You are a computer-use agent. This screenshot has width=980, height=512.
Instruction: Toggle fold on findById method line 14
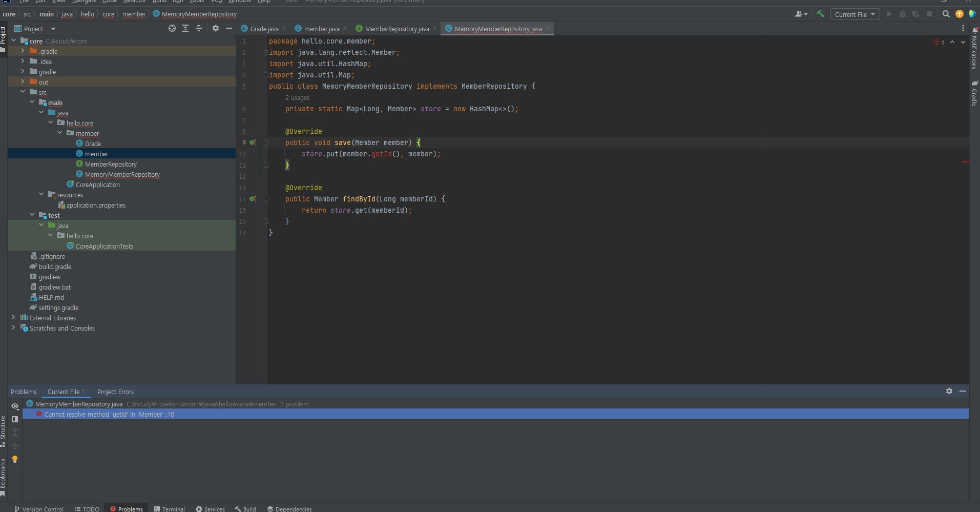tap(266, 199)
